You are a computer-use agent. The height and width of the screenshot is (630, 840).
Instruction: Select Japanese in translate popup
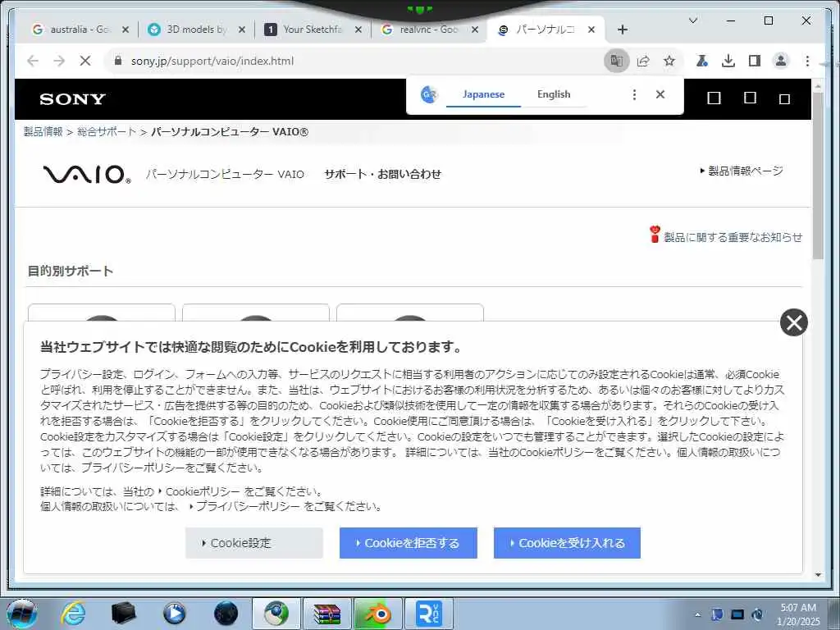pos(483,94)
